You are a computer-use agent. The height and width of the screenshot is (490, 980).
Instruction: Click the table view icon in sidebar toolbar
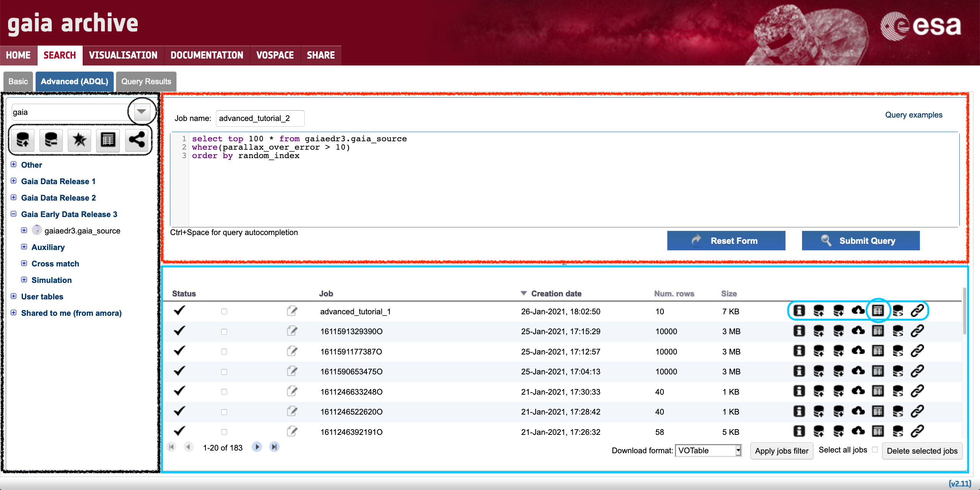click(x=108, y=140)
